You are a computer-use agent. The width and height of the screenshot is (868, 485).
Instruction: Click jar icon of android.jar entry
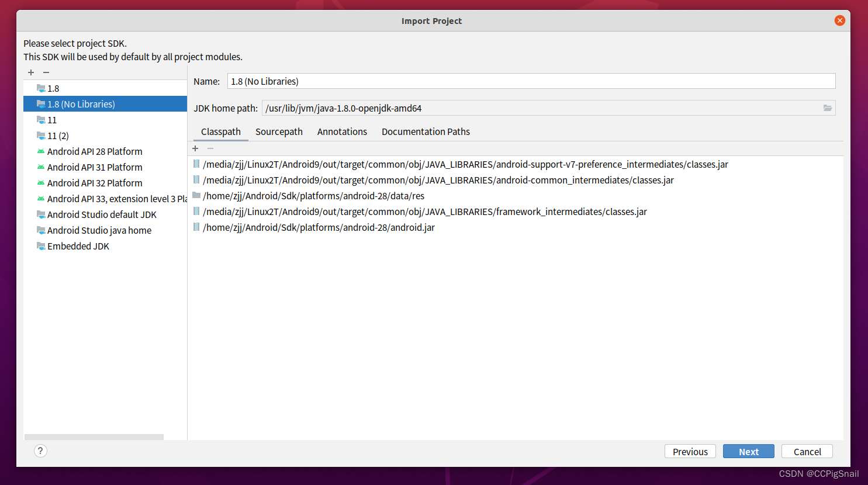tap(196, 227)
